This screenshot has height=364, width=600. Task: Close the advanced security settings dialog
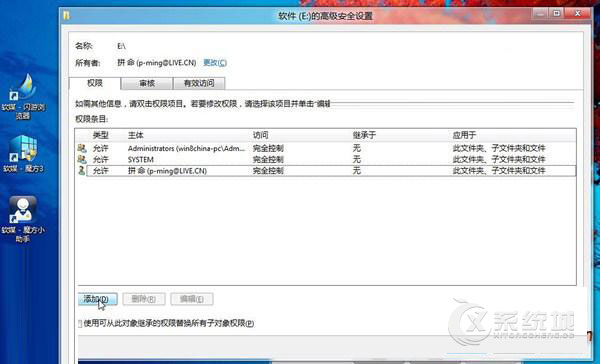coord(578,14)
